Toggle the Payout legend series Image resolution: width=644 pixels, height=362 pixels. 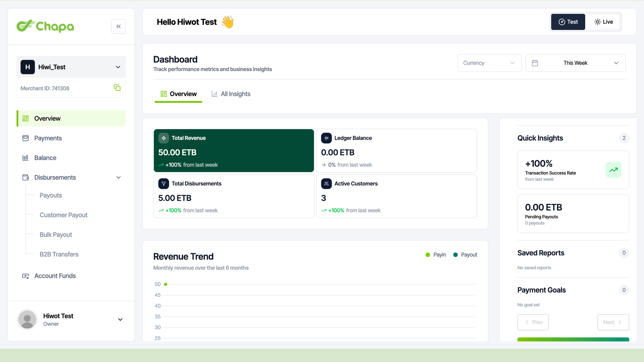[465, 255]
